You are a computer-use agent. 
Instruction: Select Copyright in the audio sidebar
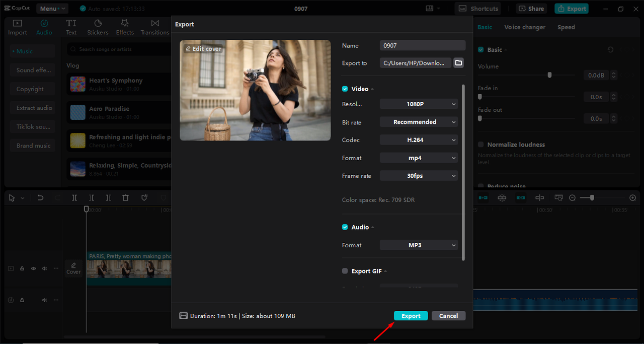coord(33,89)
